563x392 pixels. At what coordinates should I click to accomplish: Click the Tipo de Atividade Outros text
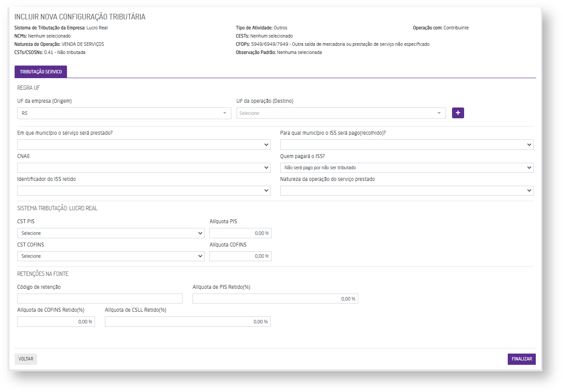(262, 28)
